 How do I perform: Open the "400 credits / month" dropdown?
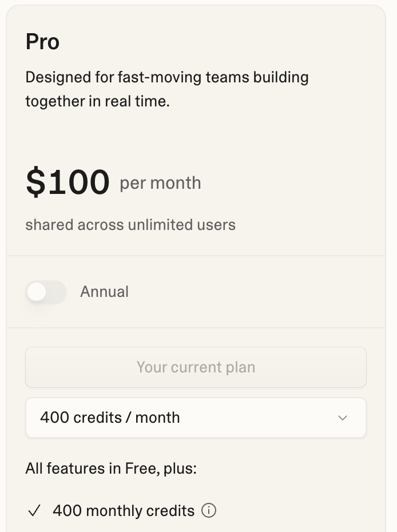[x=196, y=418]
